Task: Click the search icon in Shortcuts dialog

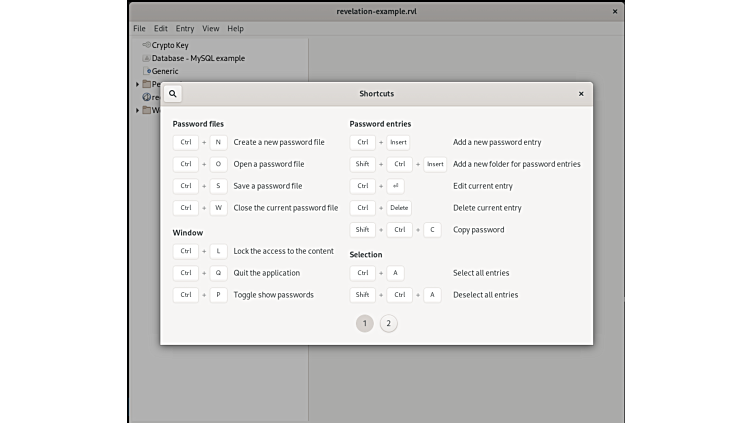Action: pyautogui.click(x=173, y=94)
